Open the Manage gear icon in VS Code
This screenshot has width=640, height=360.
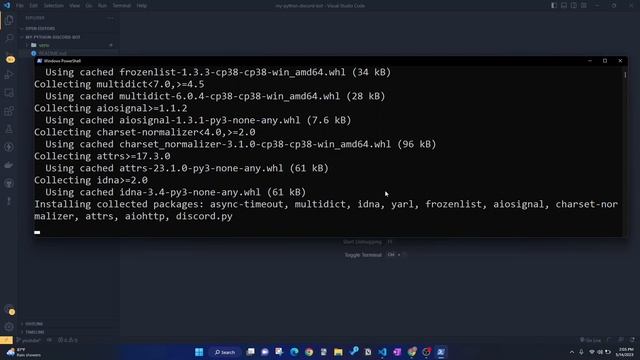click(9, 327)
